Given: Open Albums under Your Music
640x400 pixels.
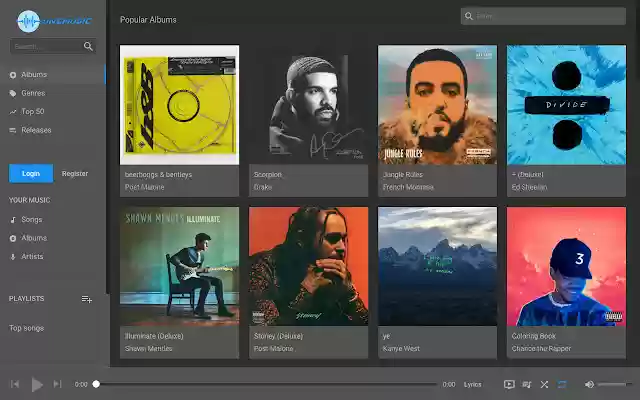Looking at the screenshot, I should click(x=34, y=238).
